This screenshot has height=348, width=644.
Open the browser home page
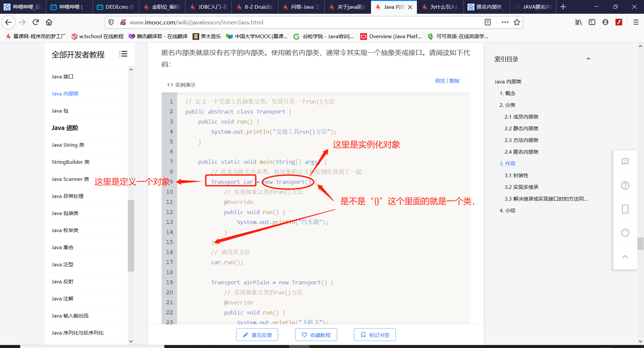pos(49,22)
